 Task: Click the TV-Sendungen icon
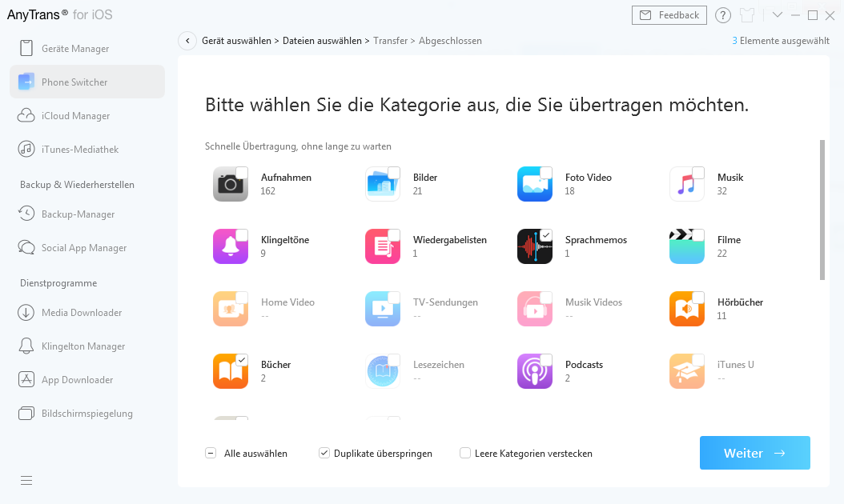pyautogui.click(x=383, y=309)
